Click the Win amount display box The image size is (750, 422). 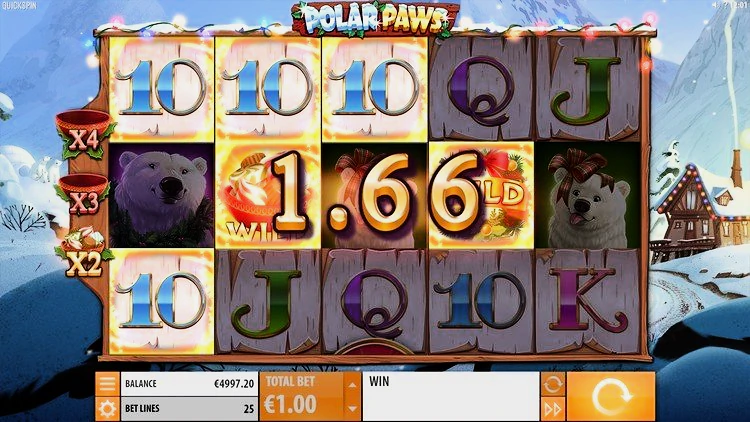pos(451,396)
